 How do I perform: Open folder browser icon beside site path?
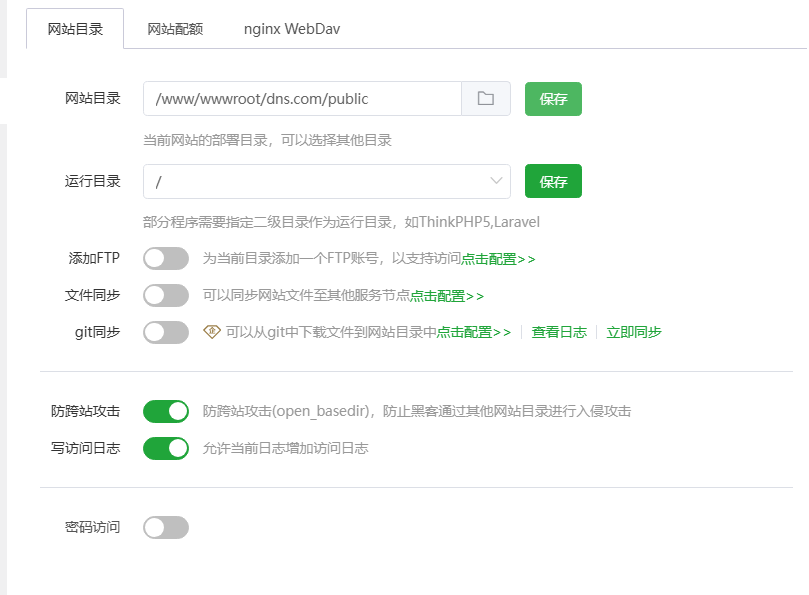486,99
